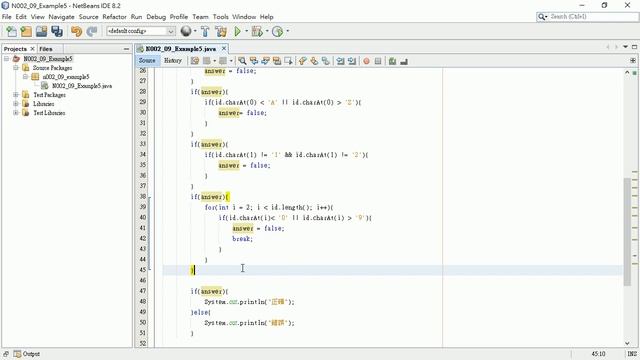Screen dimensions: 640x360
Task: Click Shift Line Right icon
Action: pos(351,61)
